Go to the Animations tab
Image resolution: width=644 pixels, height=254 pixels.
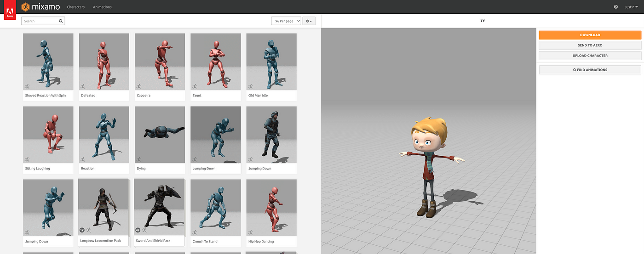click(102, 7)
